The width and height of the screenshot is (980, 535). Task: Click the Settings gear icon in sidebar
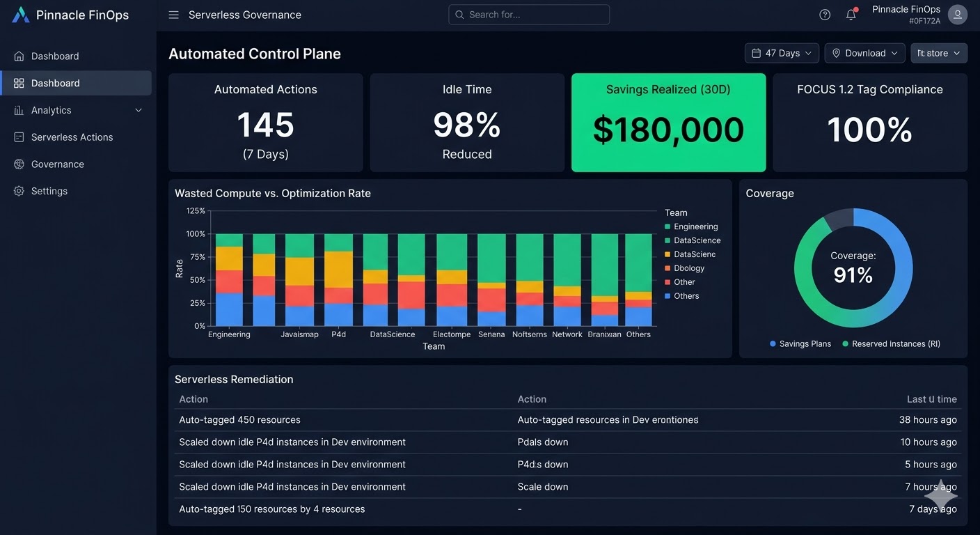19,191
